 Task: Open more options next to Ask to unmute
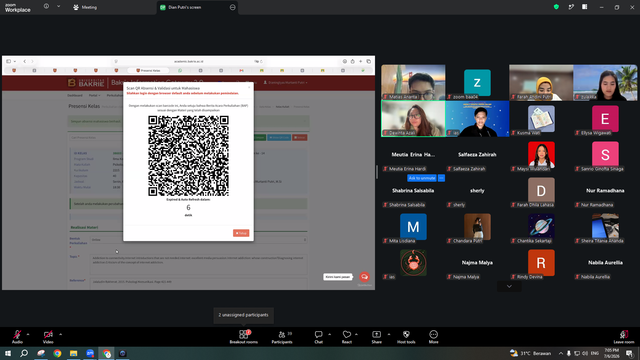click(x=441, y=178)
